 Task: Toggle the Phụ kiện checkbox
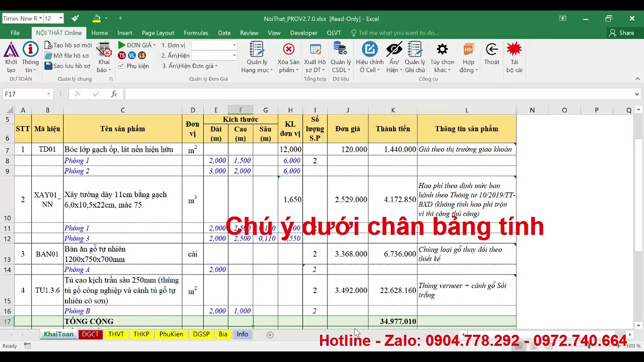click(x=121, y=66)
